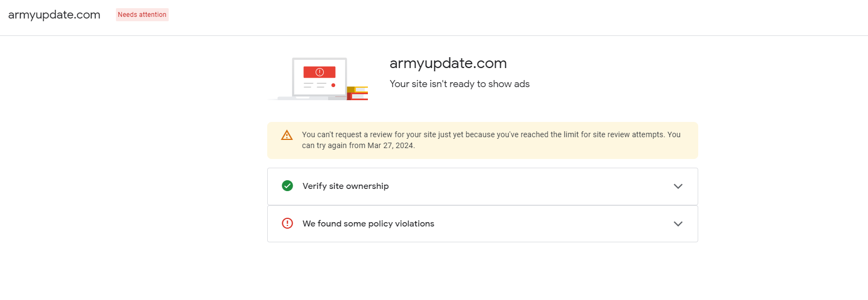Image resolution: width=868 pixels, height=300 pixels.
Task: Click the stacked books illustration
Action: [358, 93]
